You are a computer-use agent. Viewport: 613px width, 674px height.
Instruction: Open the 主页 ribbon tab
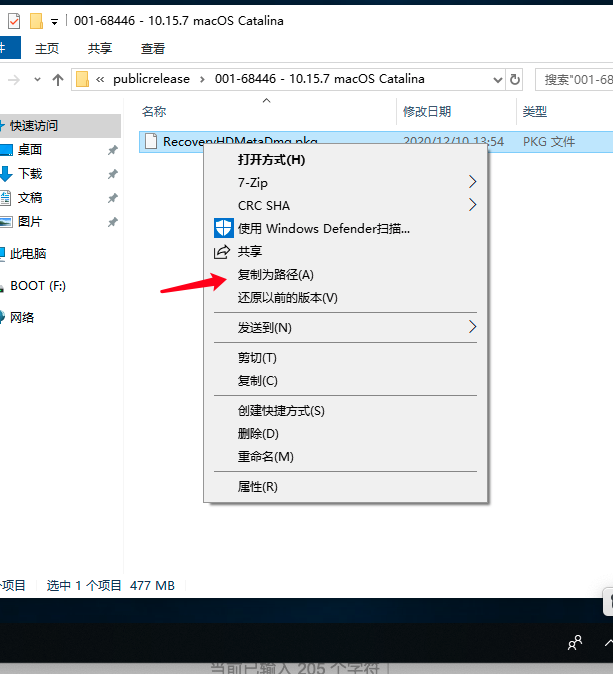pyautogui.click(x=47, y=48)
